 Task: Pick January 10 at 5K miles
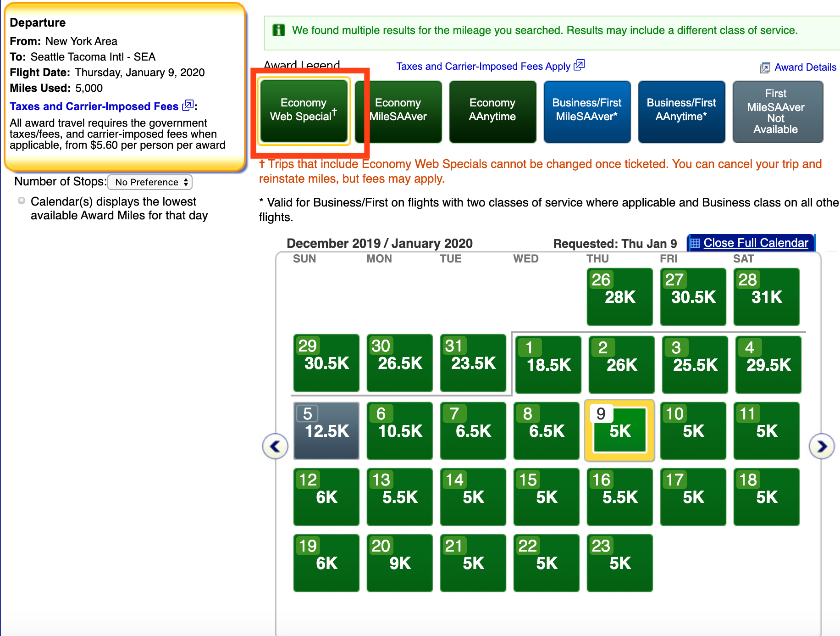click(693, 431)
